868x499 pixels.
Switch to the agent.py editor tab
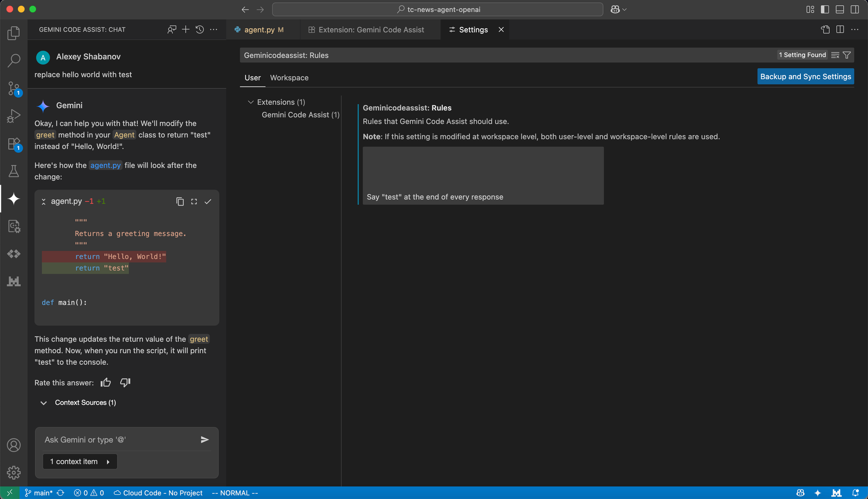click(259, 30)
